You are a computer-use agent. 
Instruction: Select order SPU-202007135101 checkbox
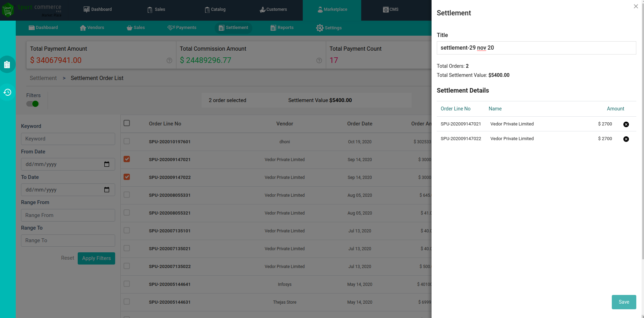point(127,230)
